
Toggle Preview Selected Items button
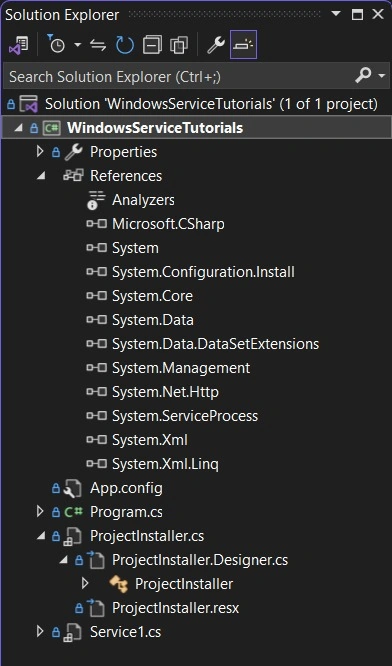243,44
